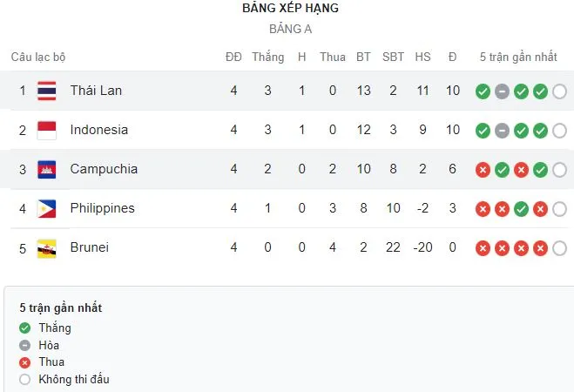
Task: Click the Thắng column header
Action: 267,57
